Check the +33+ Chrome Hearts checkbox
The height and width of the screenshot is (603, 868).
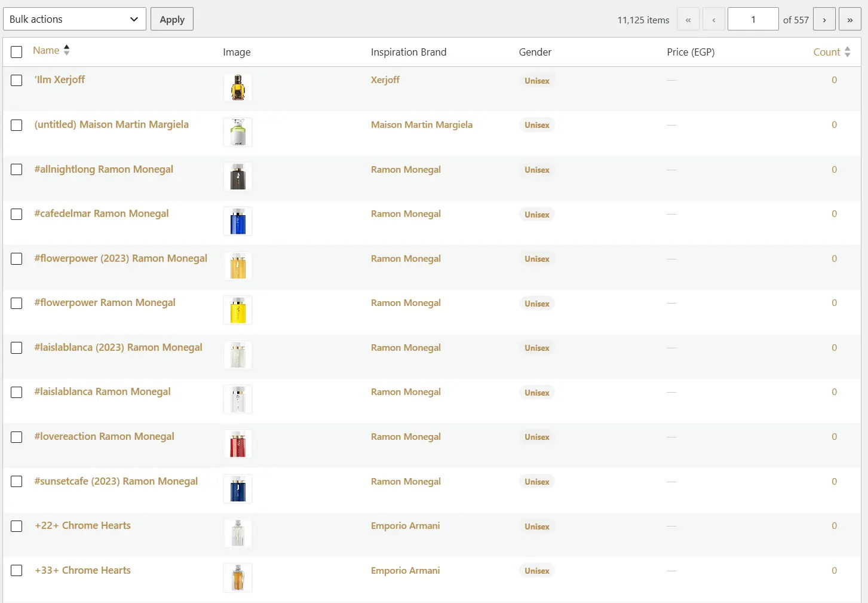(x=17, y=571)
